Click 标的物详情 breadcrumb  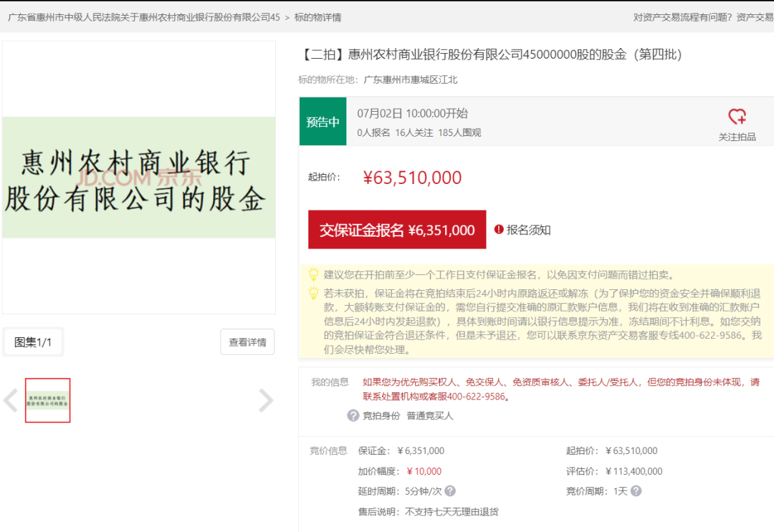click(x=317, y=17)
